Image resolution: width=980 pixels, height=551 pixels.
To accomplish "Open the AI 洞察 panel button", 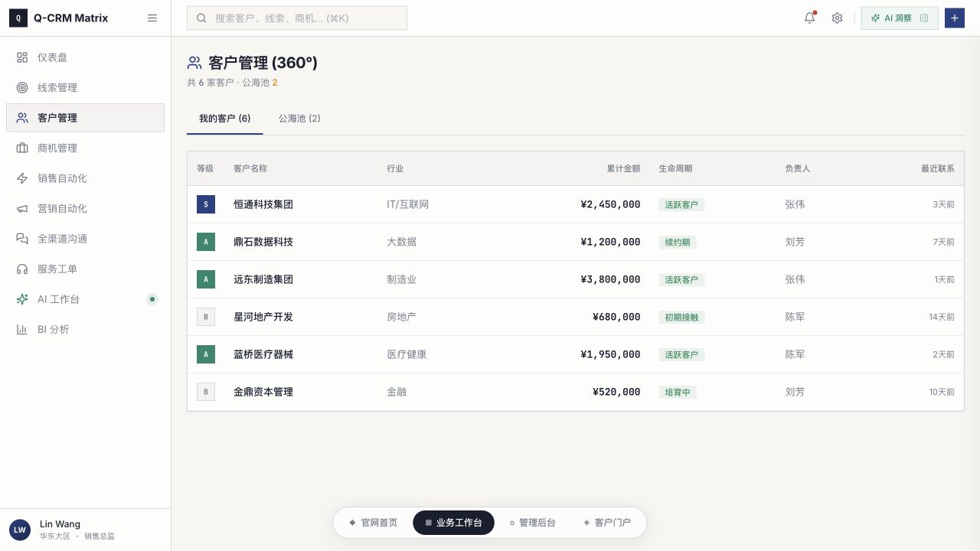I will click(x=900, y=18).
